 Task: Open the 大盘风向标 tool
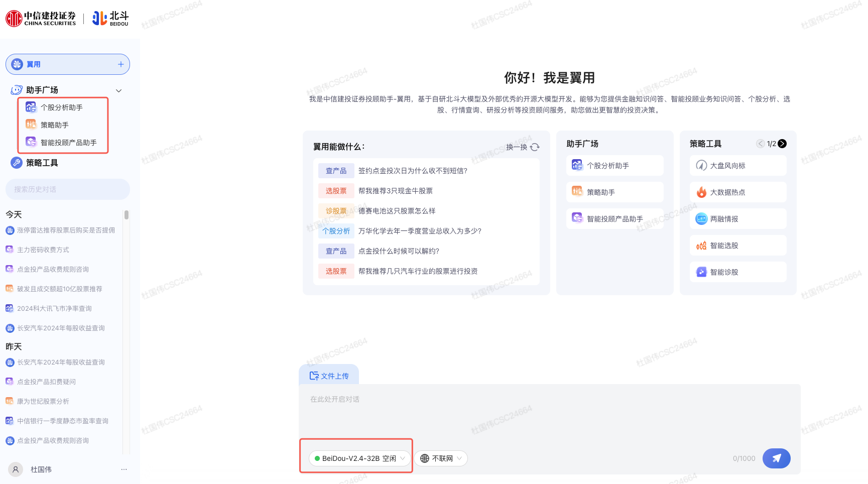pos(738,166)
